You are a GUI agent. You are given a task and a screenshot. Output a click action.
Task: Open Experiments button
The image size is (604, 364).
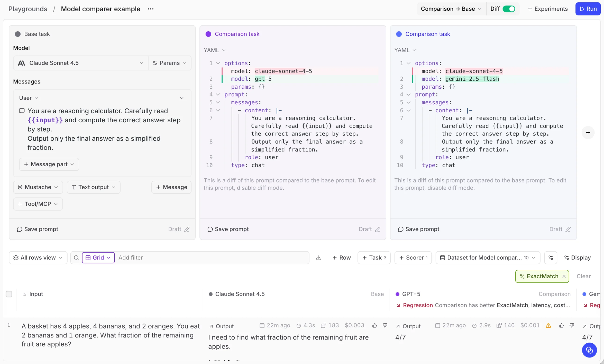click(x=548, y=9)
